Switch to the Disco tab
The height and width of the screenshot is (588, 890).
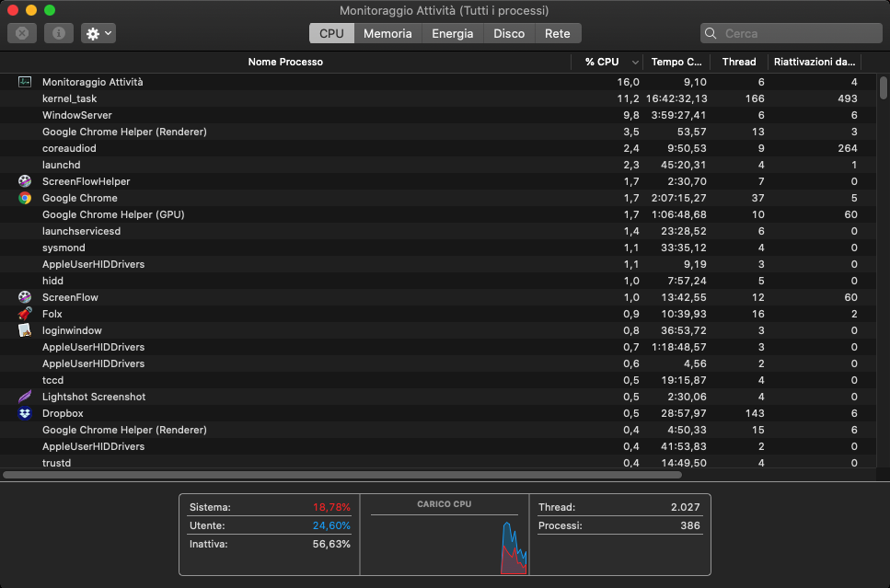(x=509, y=33)
